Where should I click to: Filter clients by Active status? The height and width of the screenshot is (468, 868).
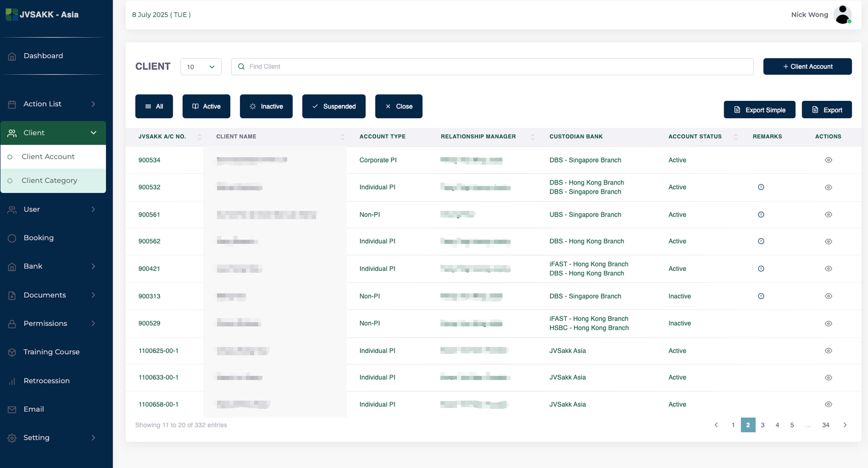206,106
